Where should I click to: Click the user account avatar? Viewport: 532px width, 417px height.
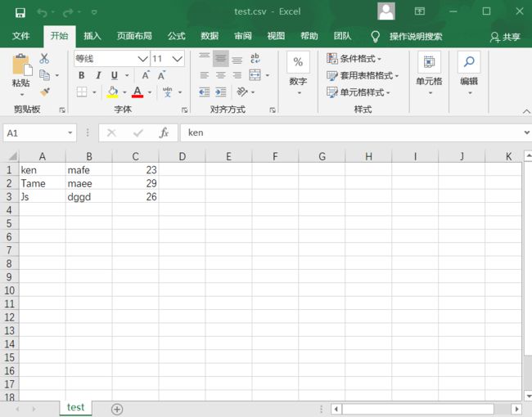[386, 11]
